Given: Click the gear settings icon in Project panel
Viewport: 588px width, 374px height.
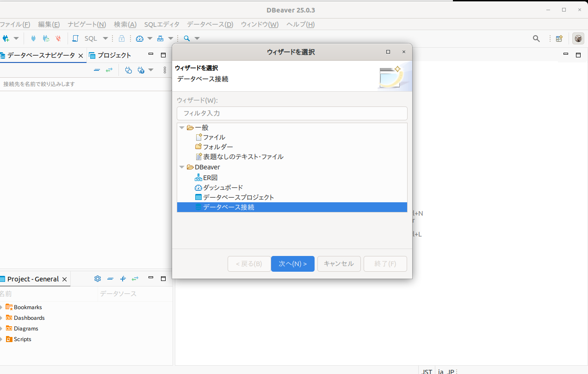Looking at the screenshot, I should [x=98, y=279].
